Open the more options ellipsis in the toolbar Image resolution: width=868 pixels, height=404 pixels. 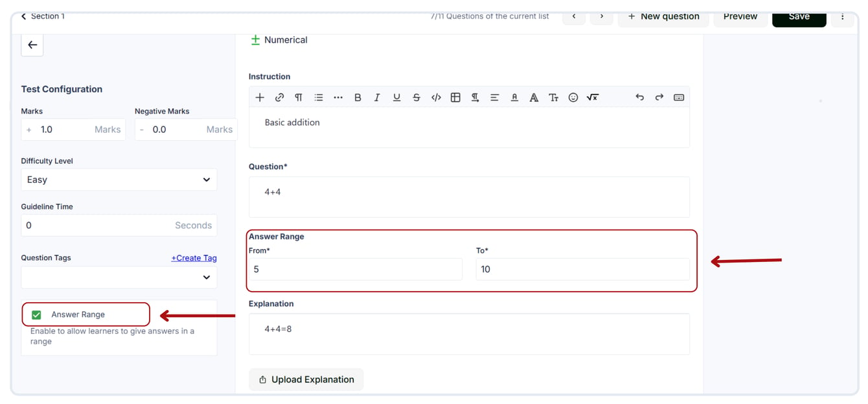(338, 97)
